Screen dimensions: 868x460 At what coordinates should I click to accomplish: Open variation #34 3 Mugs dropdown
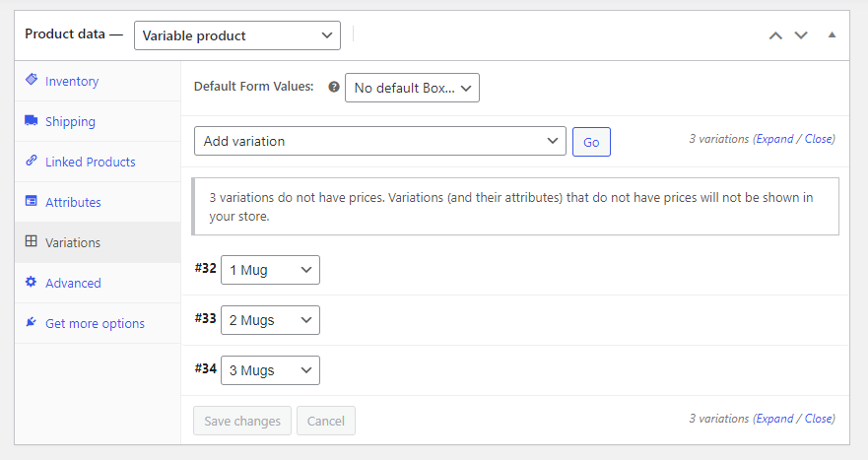tap(270, 370)
